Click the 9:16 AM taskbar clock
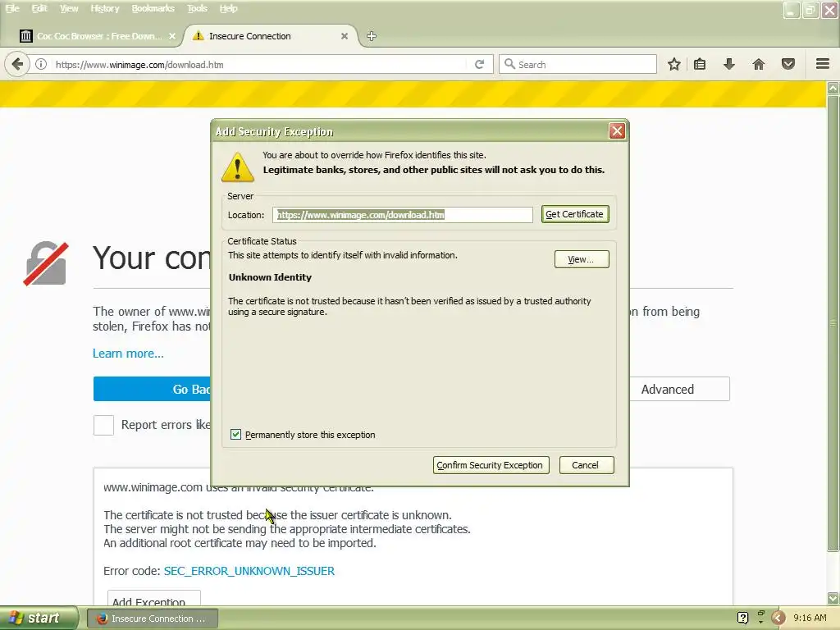Screen dimensions: 840x630 810,618
